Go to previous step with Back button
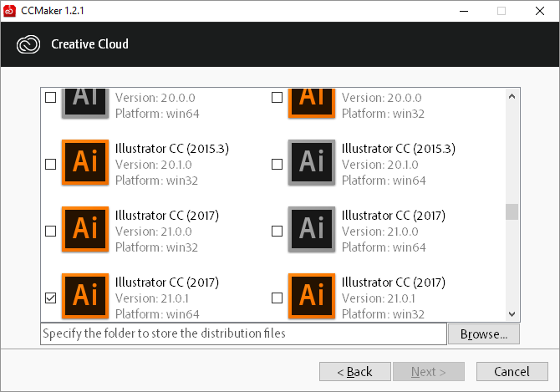560x392 pixels. coord(355,372)
